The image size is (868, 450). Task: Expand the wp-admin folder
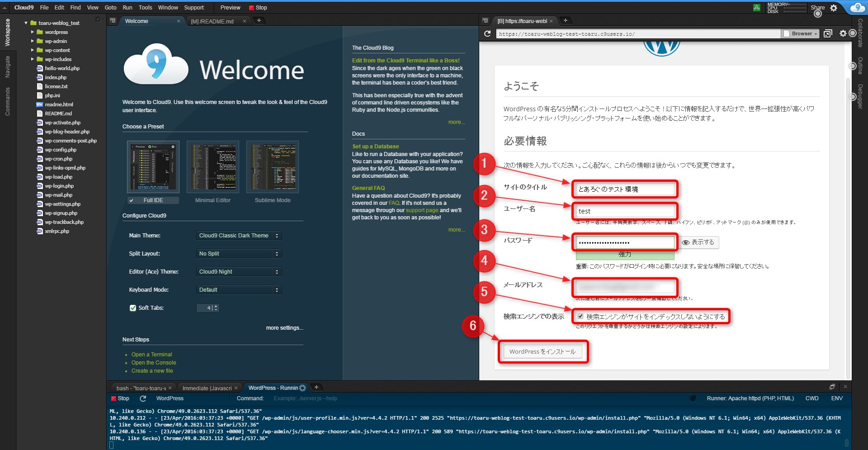[x=32, y=41]
